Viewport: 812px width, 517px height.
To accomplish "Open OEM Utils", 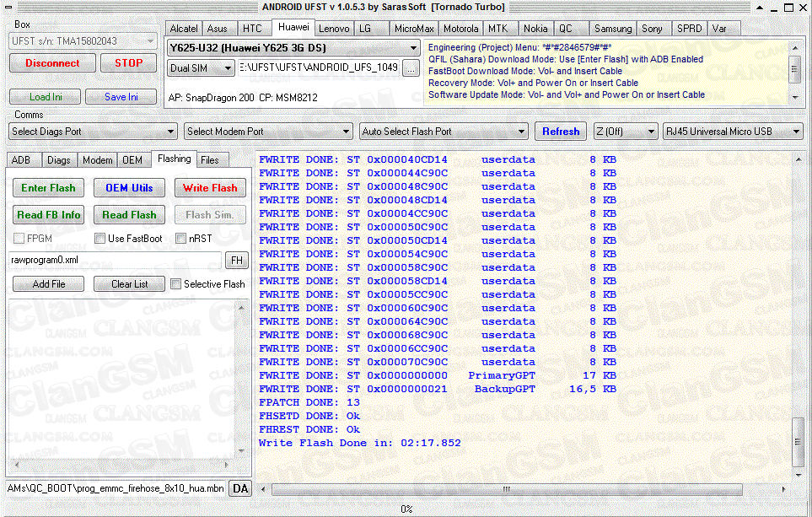I will (130, 188).
